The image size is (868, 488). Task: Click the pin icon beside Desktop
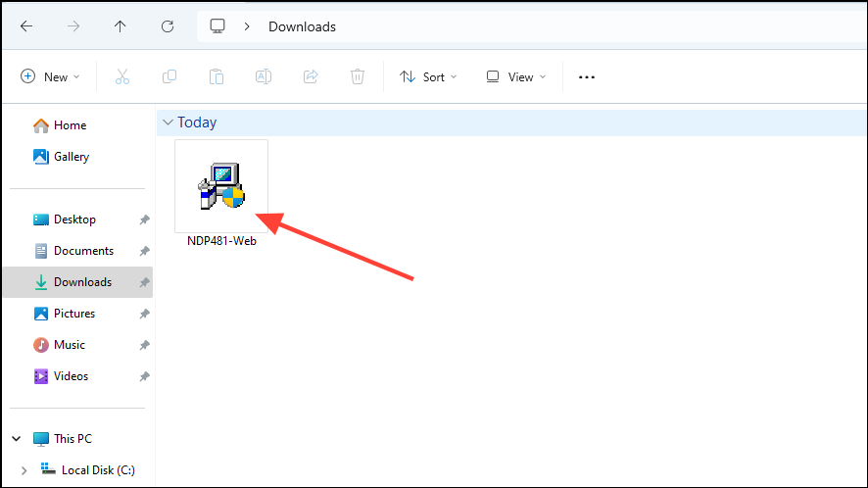coord(144,220)
